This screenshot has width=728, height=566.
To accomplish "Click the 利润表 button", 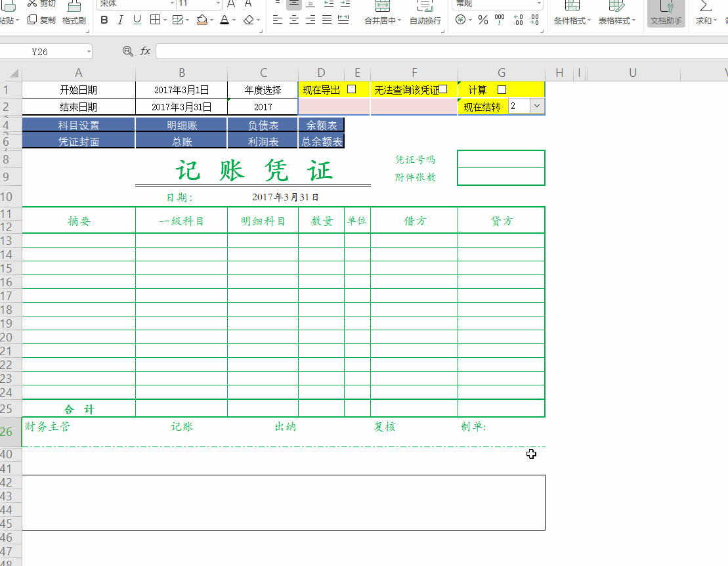I will tap(263, 141).
